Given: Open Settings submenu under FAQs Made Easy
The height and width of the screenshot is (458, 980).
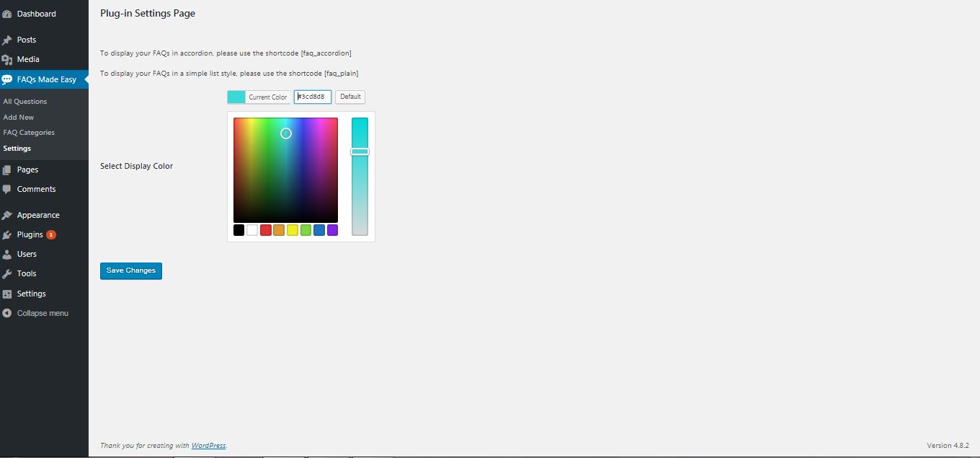Looking at the screenshot, I should 17,149.
